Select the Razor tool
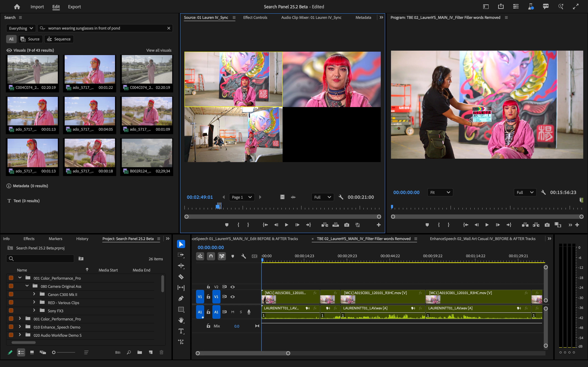588x367 pixels. tap(181, 277)
